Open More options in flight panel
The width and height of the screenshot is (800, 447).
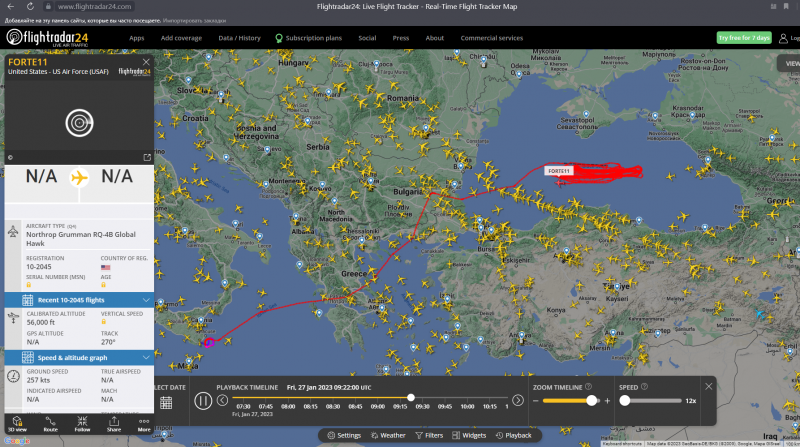coord(144,424)
